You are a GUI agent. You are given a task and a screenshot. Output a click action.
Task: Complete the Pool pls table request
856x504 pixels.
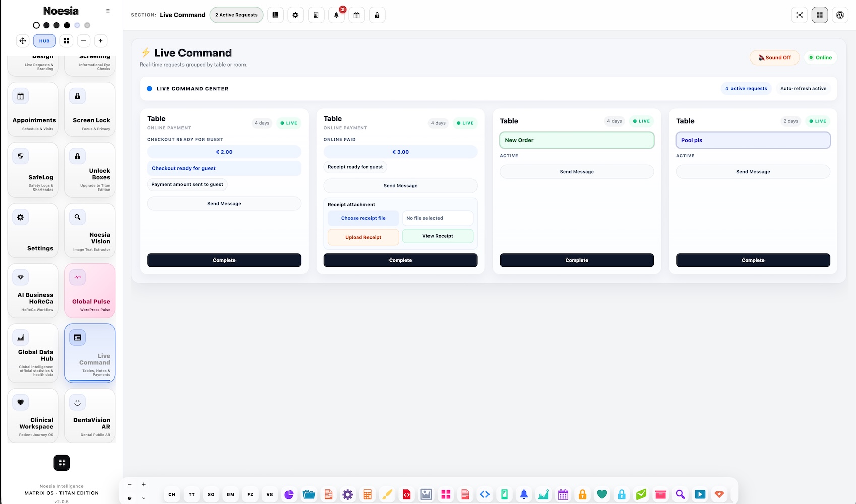[x=753, y=260]
